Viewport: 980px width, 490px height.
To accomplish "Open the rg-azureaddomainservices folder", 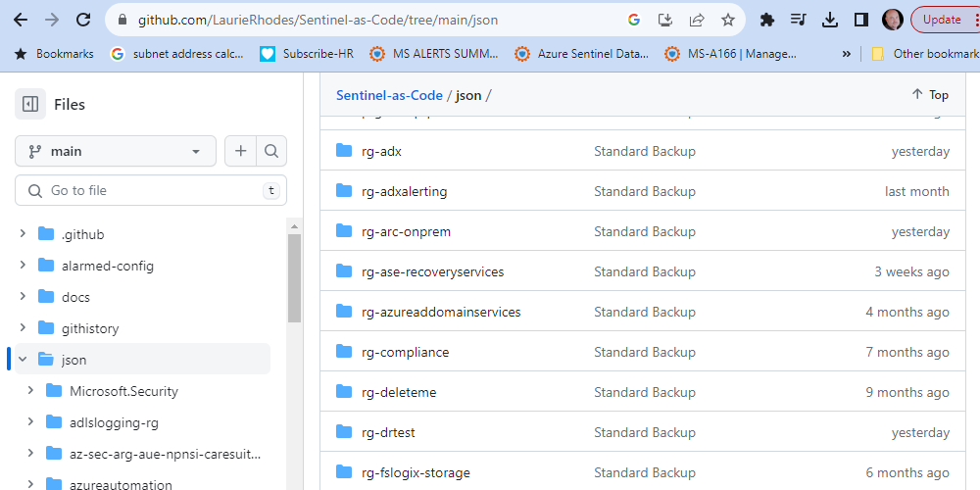I will [x=441, y=312].
